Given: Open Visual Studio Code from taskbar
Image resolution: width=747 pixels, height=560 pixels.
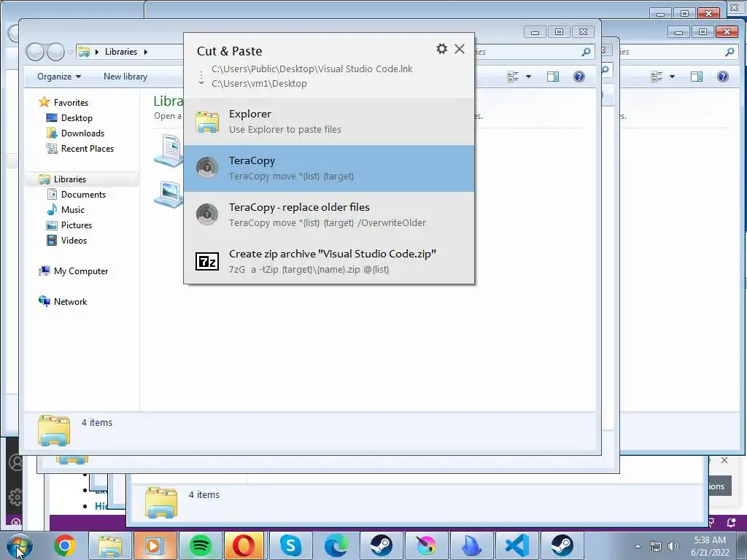Looking at the screenshot, I should pos(516,545).
